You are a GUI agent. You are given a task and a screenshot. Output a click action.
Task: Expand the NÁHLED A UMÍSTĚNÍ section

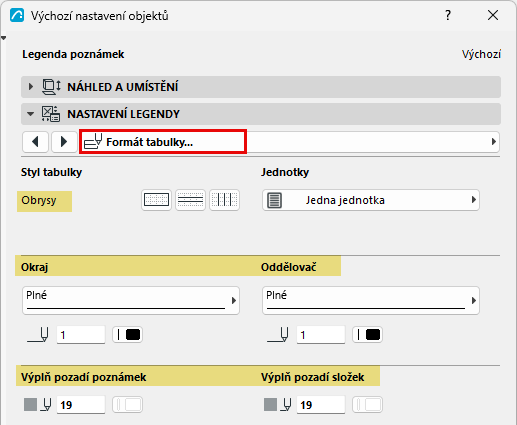(31, 87)
